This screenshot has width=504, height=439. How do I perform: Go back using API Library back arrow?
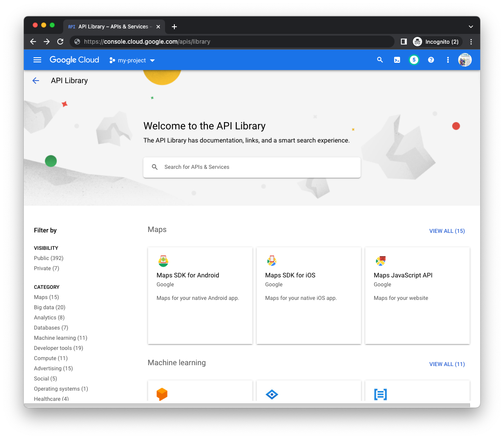pos(36,81)
